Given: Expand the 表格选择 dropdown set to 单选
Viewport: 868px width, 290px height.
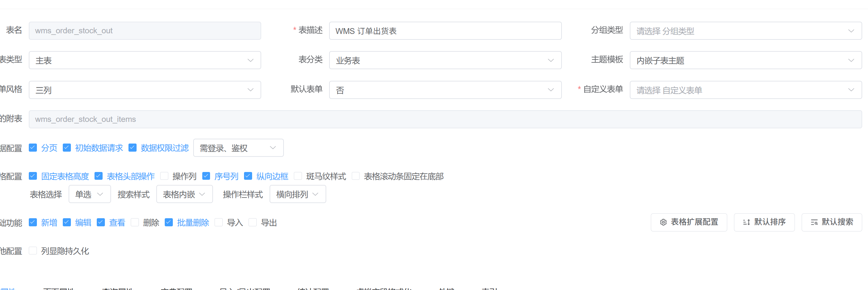Looking at the screenshot, I should point(89,194).
